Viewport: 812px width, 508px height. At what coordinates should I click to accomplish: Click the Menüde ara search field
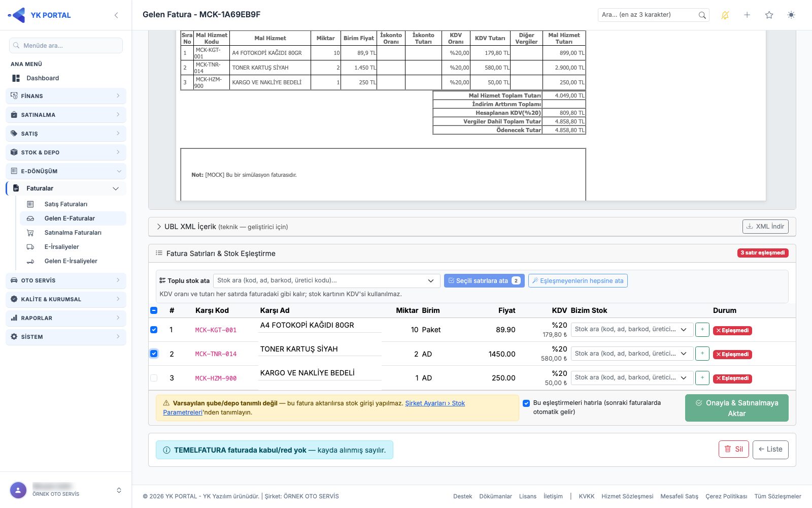pyautogui.click(x=66, y=46)
